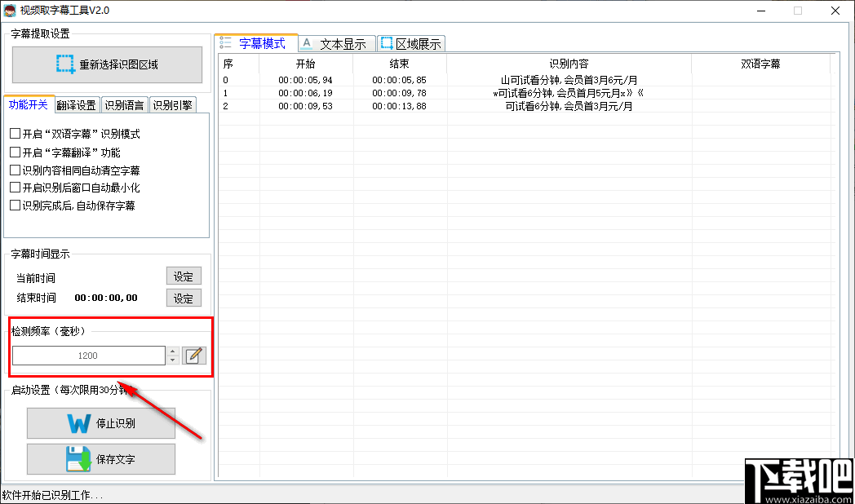Open the edit pencil icon beside 检测频率 field
Viewport: 855px width, 504px height.
(x=193, y=355)
